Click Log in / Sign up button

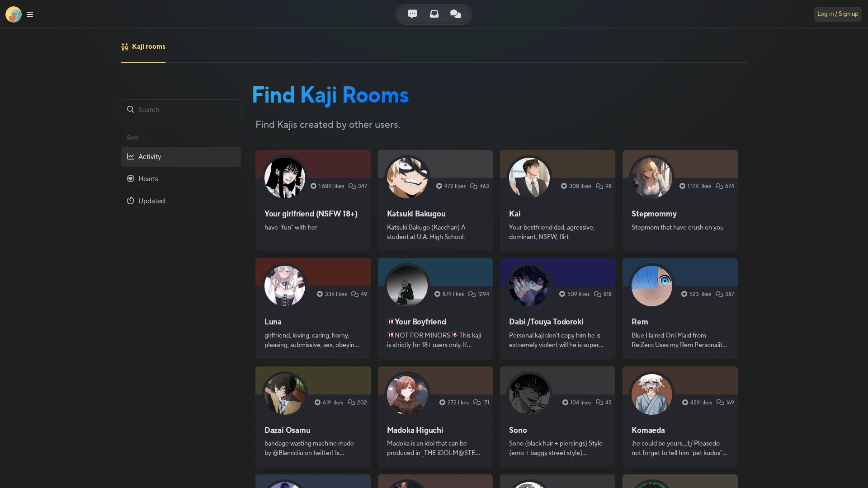[x=838, y=14]
